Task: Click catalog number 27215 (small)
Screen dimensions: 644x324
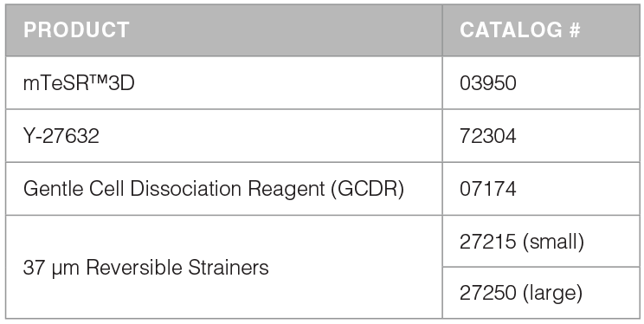Action: 522,242
